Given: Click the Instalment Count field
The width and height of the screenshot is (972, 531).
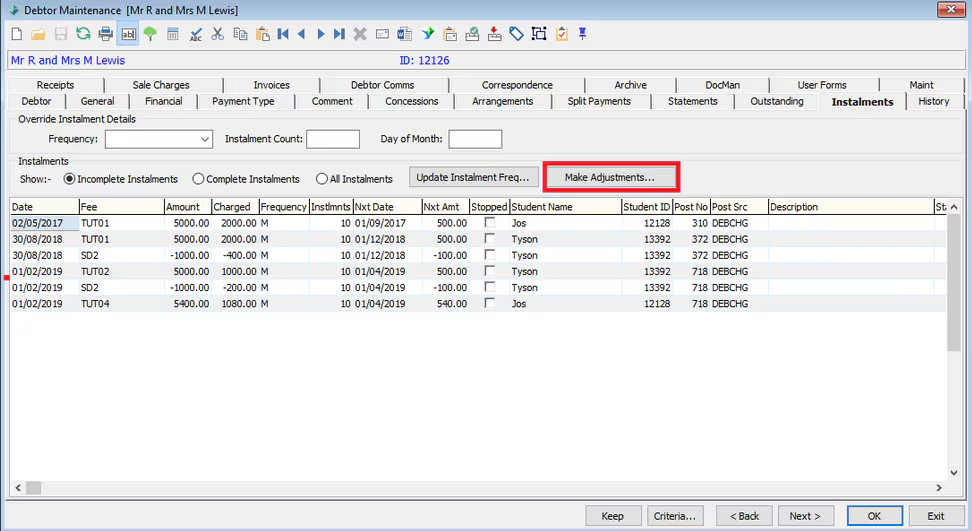Looking at the screenshot, I should click(332, 139).
